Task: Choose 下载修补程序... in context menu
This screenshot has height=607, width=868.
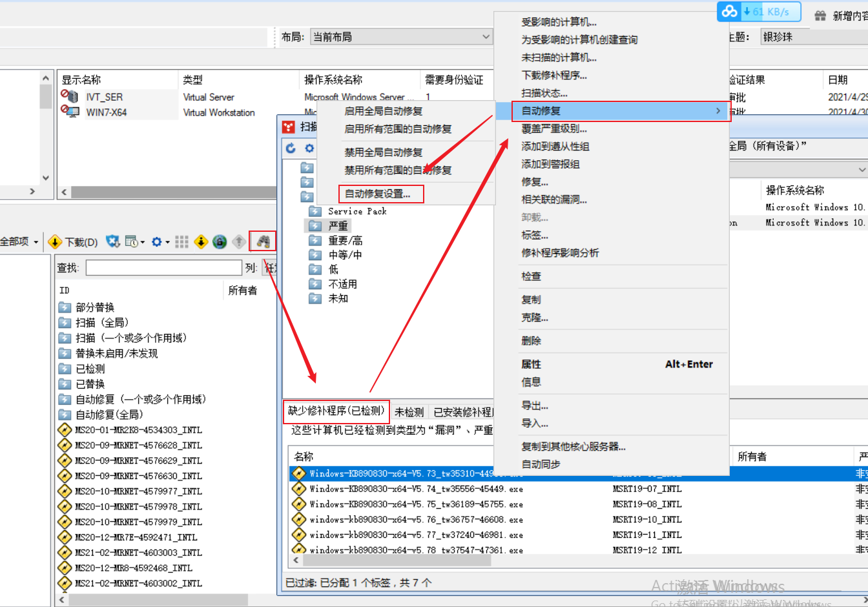Action: 554,76
